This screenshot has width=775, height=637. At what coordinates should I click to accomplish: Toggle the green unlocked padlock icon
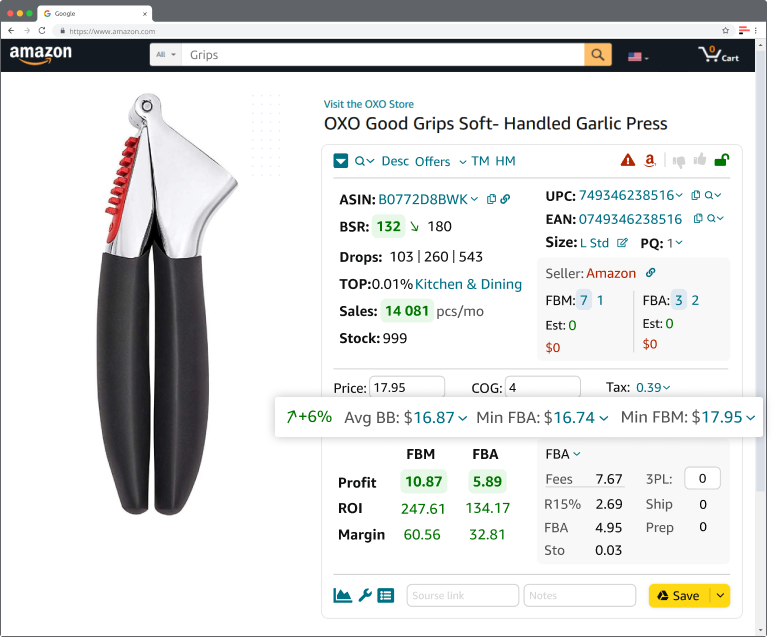pyautogui.click(x=722, y=160)
